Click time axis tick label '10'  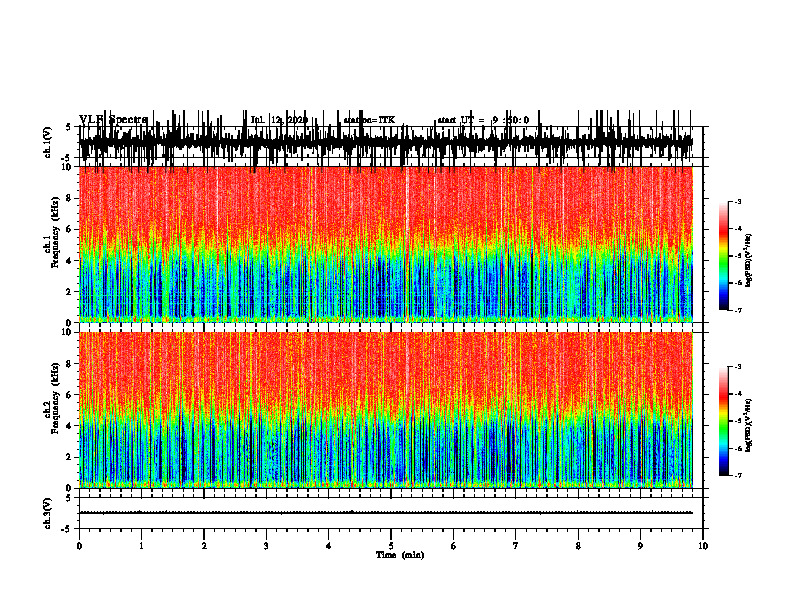[x=703, y=546]
